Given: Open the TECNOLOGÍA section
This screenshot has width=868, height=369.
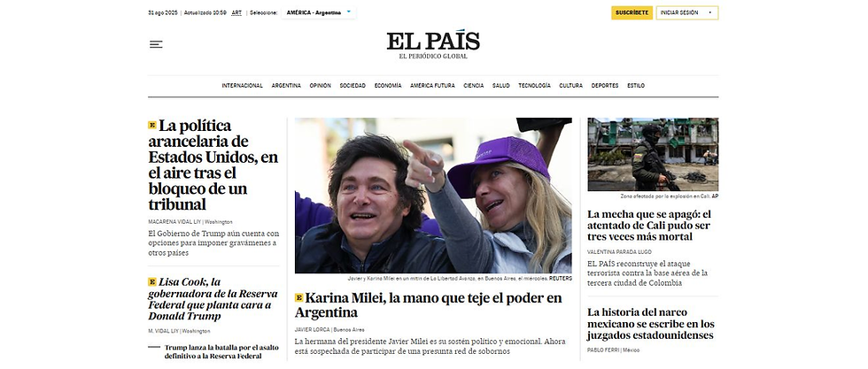Looking at the screenshot, I should 534,86.
